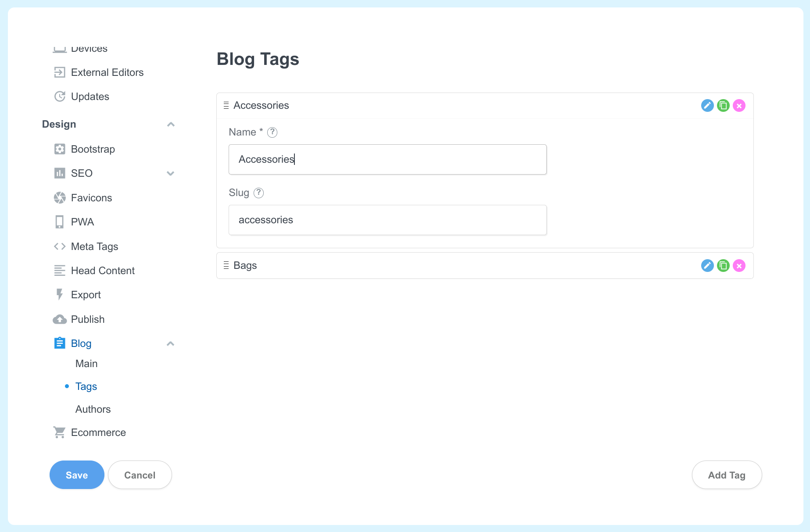The width and height of the screenshot is (810, 532).
Task: Open the Name field help tooltip
Action: [272, 132]
